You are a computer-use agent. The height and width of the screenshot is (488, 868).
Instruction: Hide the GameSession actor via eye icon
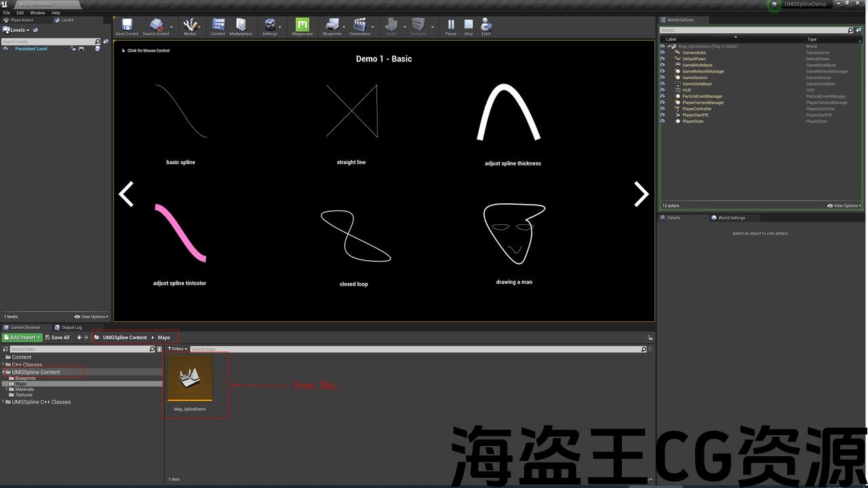click(663, 78)
